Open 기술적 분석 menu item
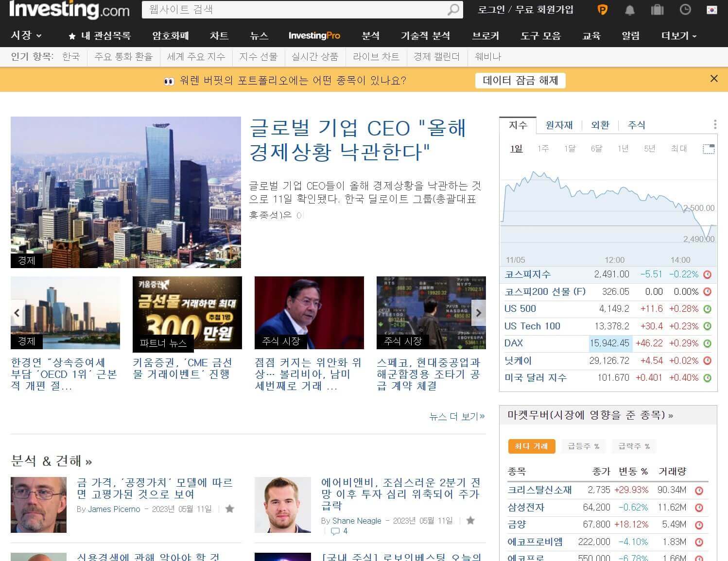 pyautogui.click(x=425, y=36)
